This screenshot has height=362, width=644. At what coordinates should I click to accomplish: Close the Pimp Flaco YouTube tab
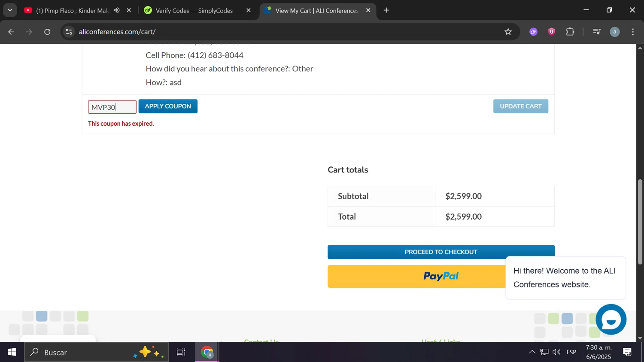coord(129,10)
